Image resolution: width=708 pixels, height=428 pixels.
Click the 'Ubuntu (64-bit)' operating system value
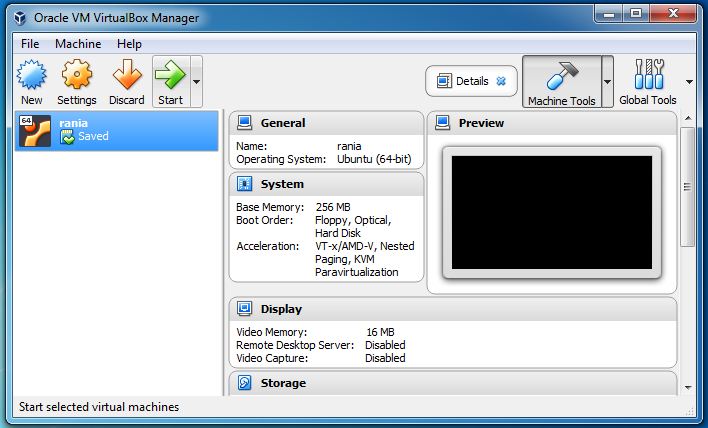(374, 159)
